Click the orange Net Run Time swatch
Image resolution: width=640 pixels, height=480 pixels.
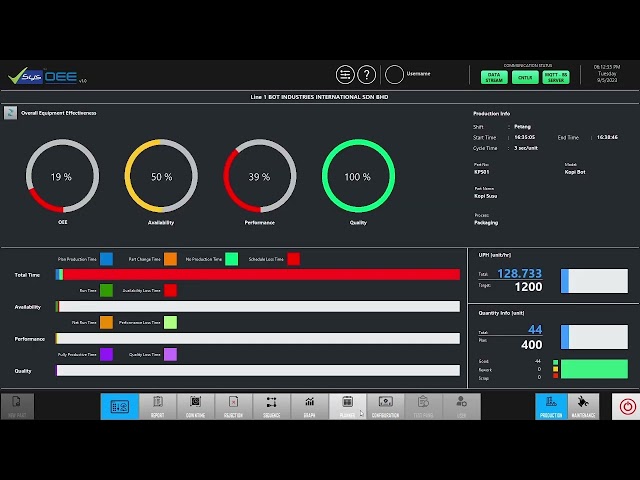click(x=107, y=322)
